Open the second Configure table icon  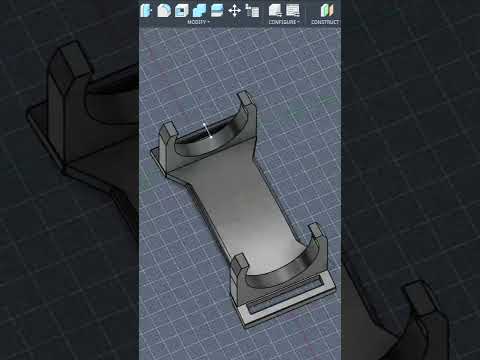click(x=293, y=10)
